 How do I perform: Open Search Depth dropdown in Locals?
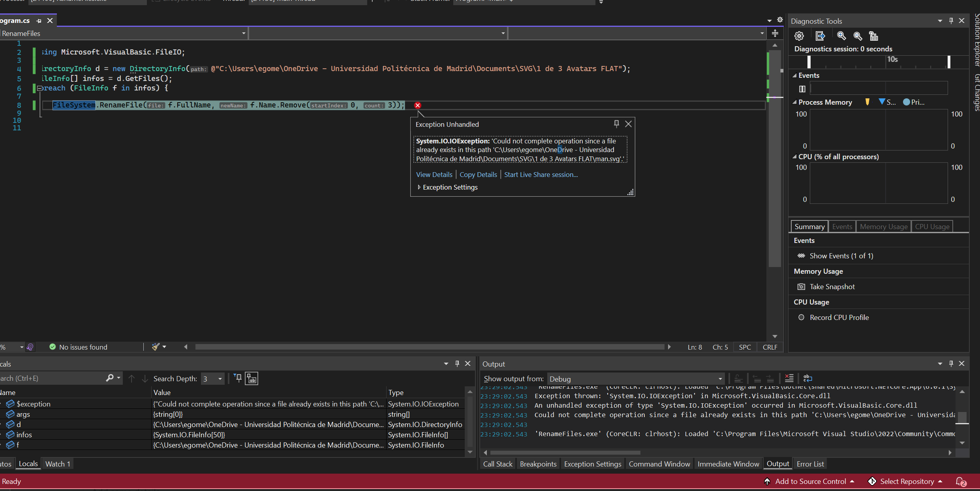(x=220, y=379)
